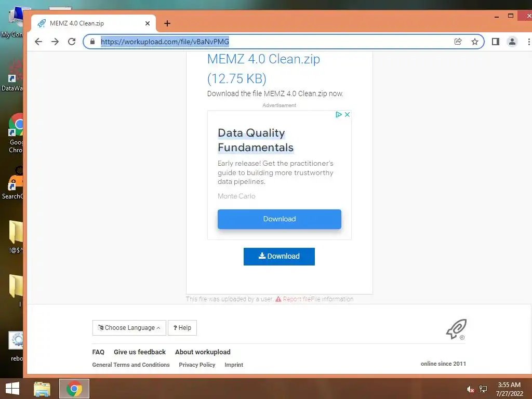
Task: Click the padlock site info icon
Action: (x=92, y=42)
